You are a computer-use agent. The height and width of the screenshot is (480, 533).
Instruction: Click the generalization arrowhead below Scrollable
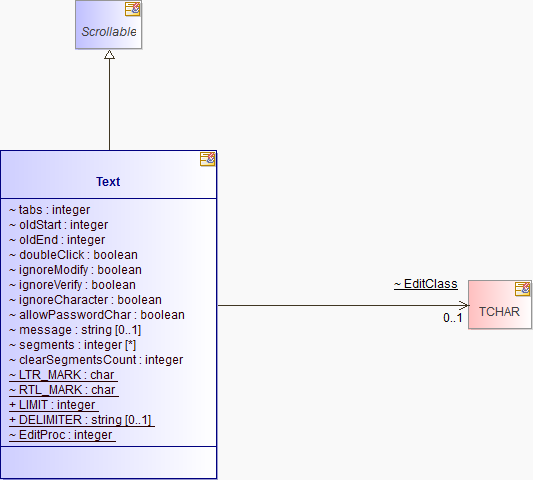click(109, 54)
